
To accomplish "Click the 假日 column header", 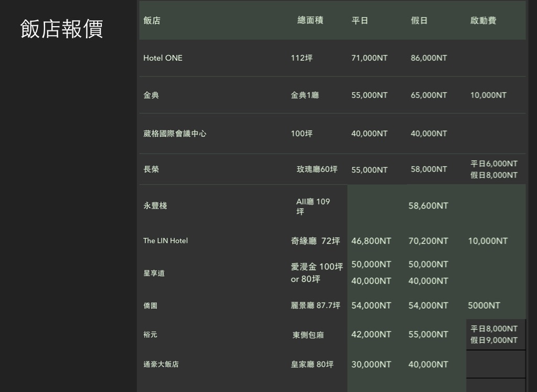I will point(419,21).
